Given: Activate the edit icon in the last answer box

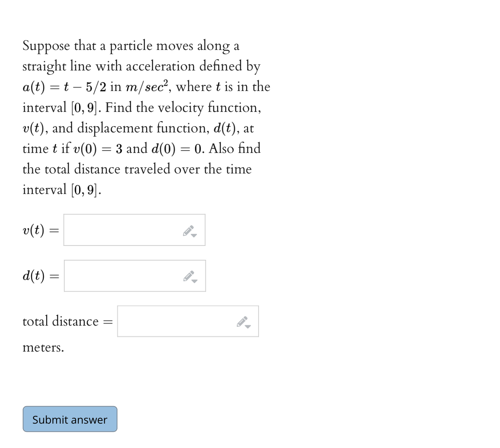Looking at the screenshot, I should coord(243,321).
